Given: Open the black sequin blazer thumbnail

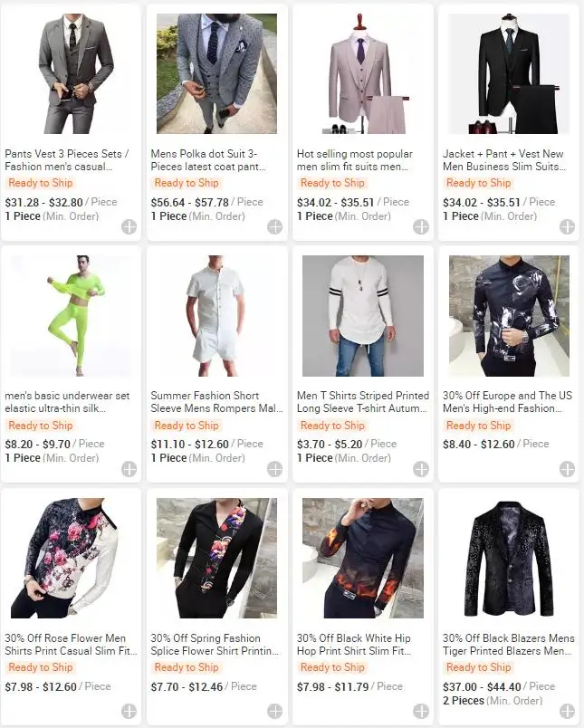Looking at the screenshot, I should [509, 558].
